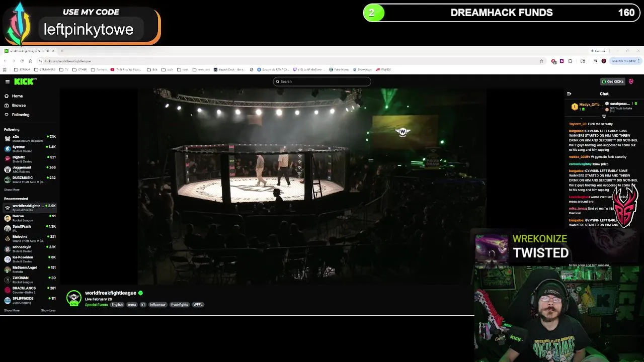Collapse the chat panel arrow icon
This screenshot has width=644, height=362.
click(x=569, y=94)
